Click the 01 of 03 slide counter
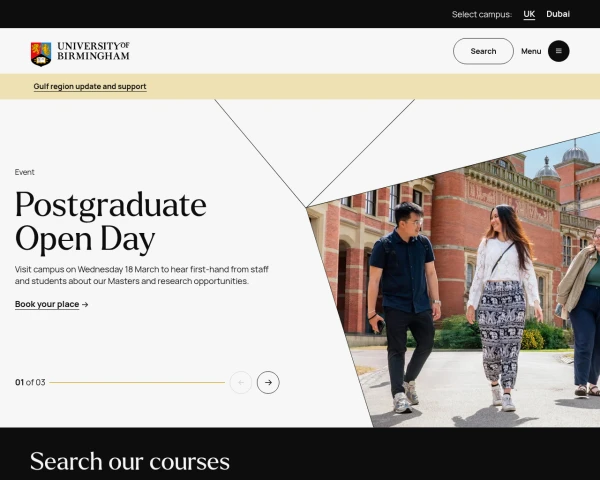Screen dimensions: 600x480 (x=30, y=382)
